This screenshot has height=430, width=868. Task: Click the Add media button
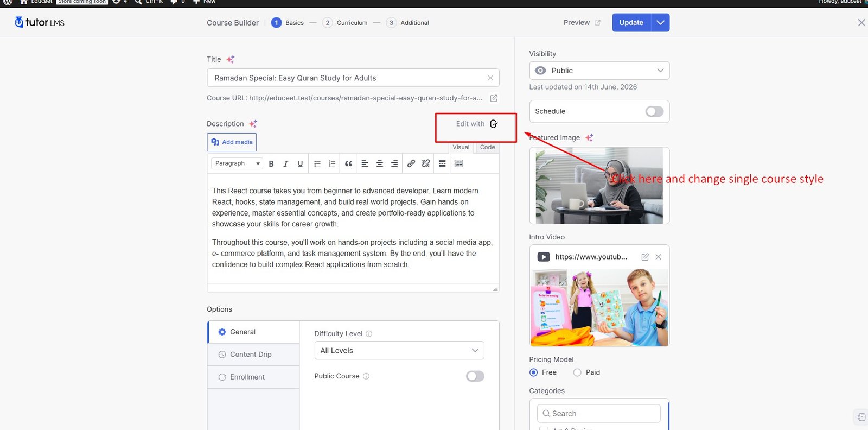(x=232, y=142)
